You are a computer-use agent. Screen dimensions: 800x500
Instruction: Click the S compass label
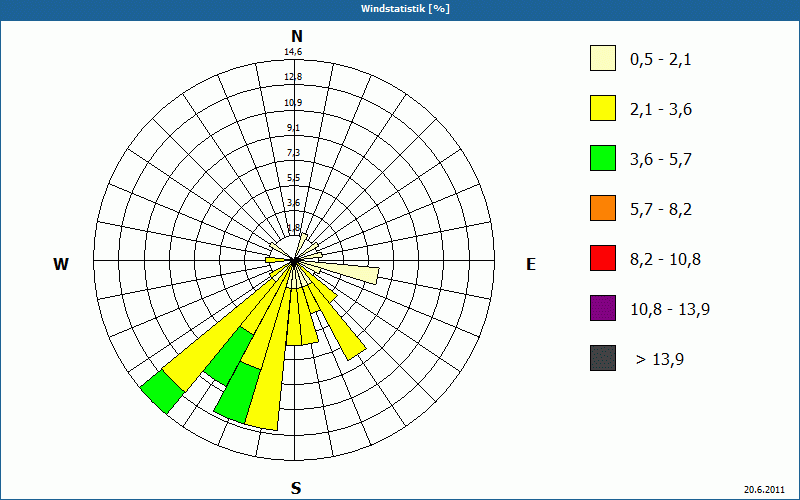coord(296,488)
